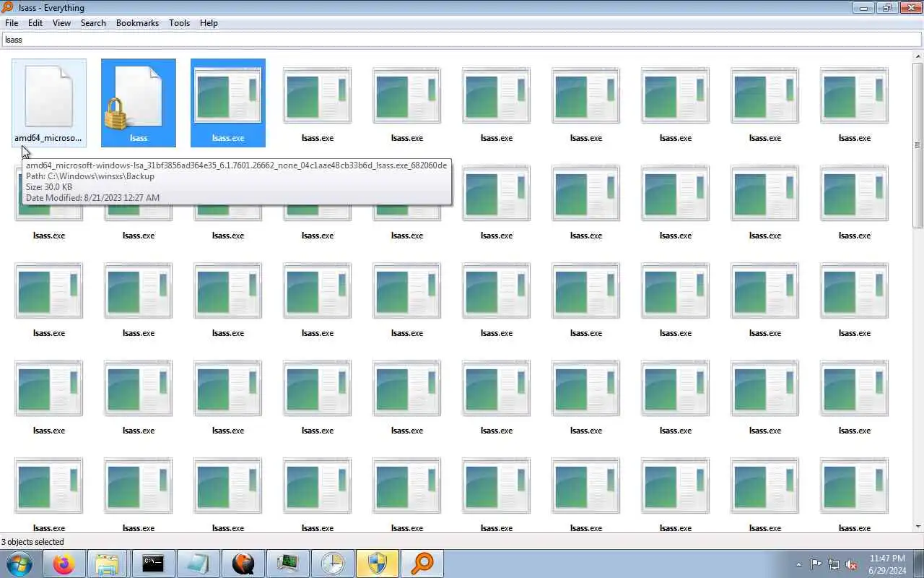Click the muted volume tray icon
Screen dimensions: 924x578
tap(851, 564)
